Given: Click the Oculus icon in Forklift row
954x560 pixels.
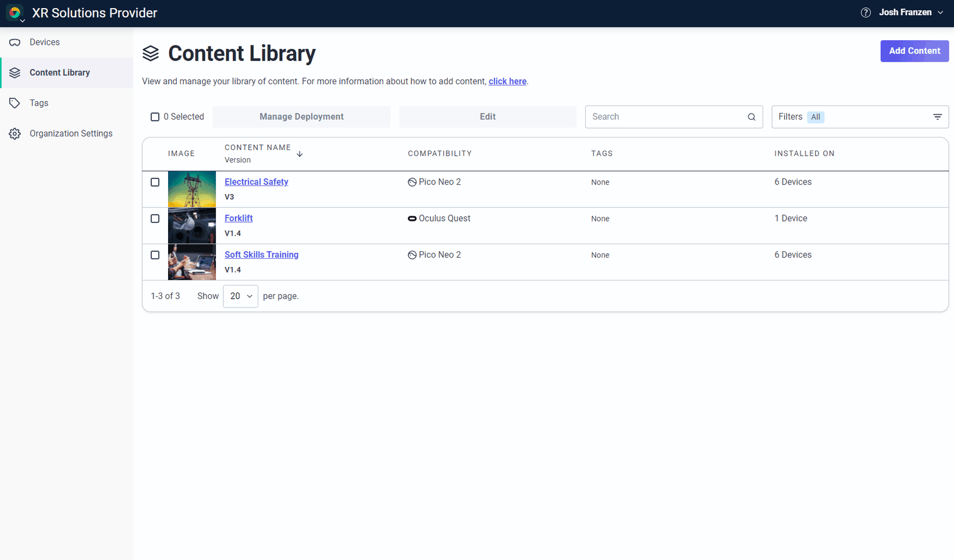Looking at the screenshot, I should [412, 219].
